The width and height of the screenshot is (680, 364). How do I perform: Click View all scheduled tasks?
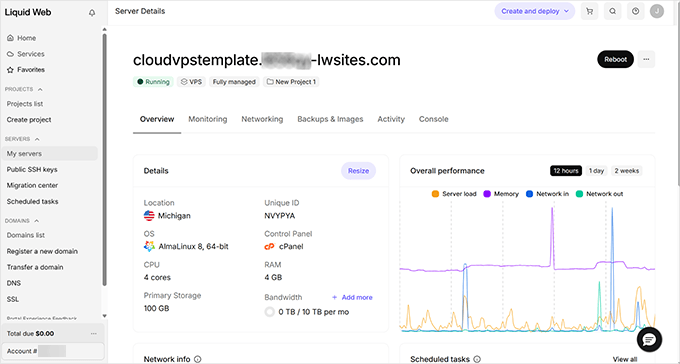click(x=625, y=359)
